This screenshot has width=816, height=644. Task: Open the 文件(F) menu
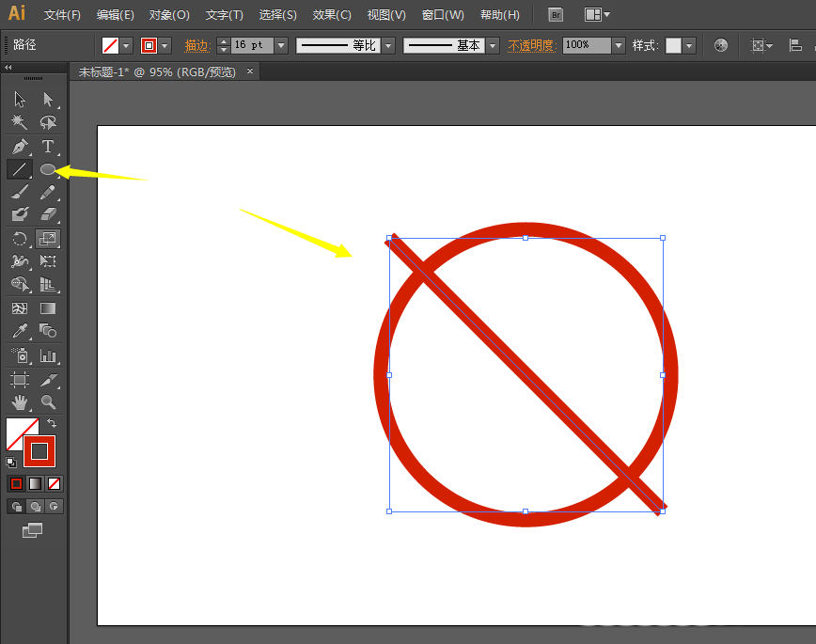[x=62, y=15]
